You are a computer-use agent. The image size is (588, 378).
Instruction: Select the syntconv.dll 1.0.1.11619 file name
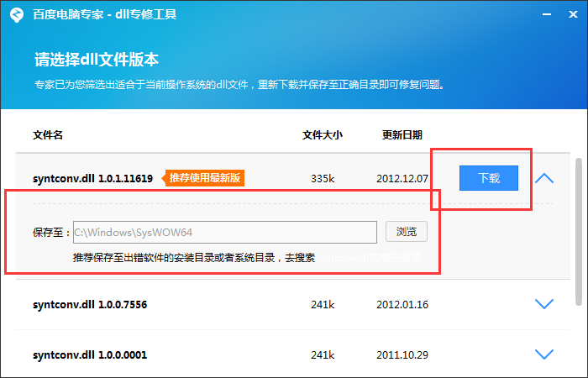tap(92, 178)
